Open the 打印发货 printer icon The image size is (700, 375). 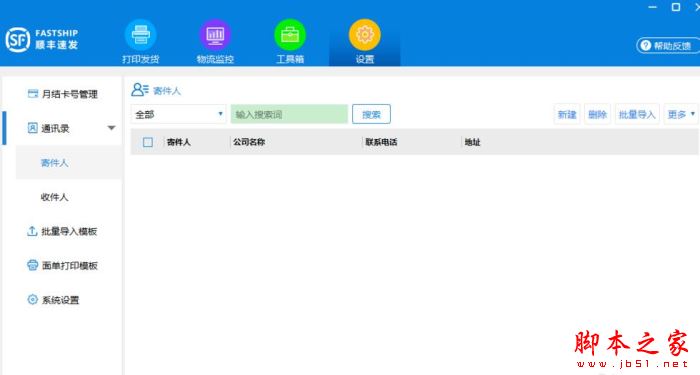click(141, 34)
